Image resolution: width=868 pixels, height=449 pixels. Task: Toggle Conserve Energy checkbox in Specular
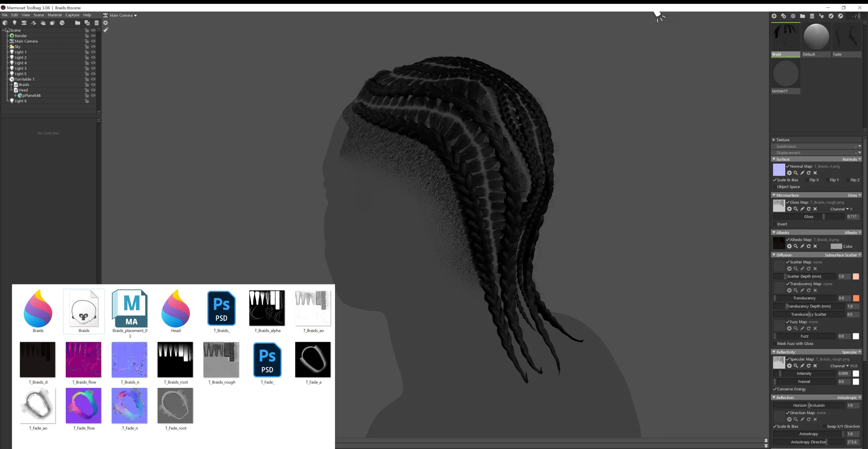775,389
